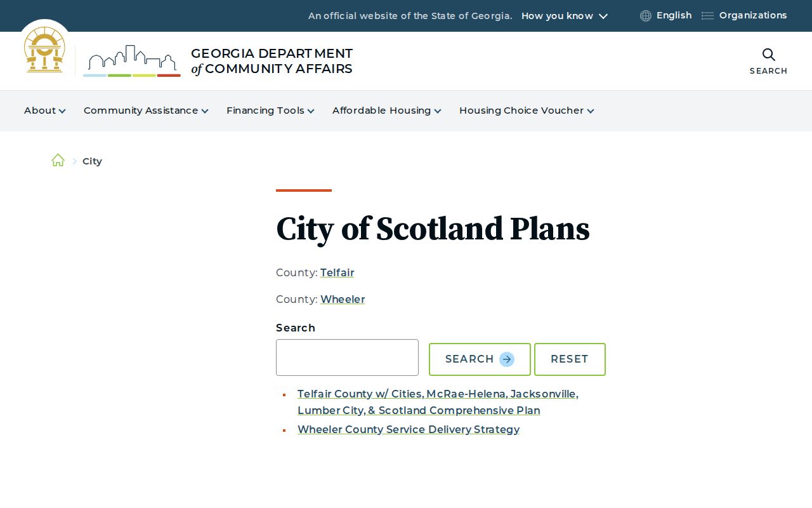Click the plans Search text field
This screenshot has height=508, width=812.
click(347, 358)
